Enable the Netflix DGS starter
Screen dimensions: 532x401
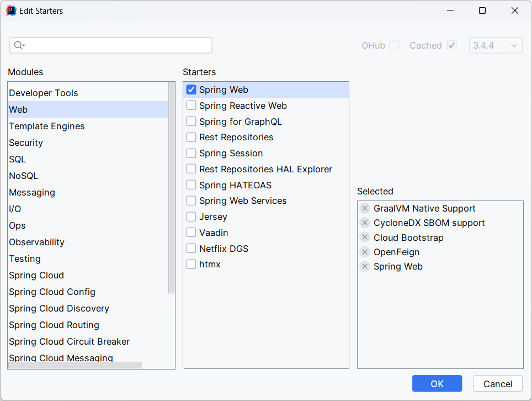point(191,248)
